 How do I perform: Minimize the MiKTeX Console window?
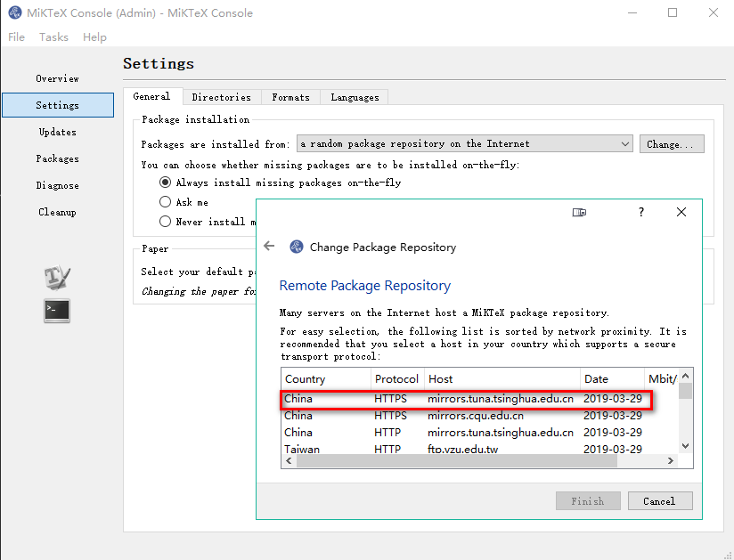(x=632, y=12)
